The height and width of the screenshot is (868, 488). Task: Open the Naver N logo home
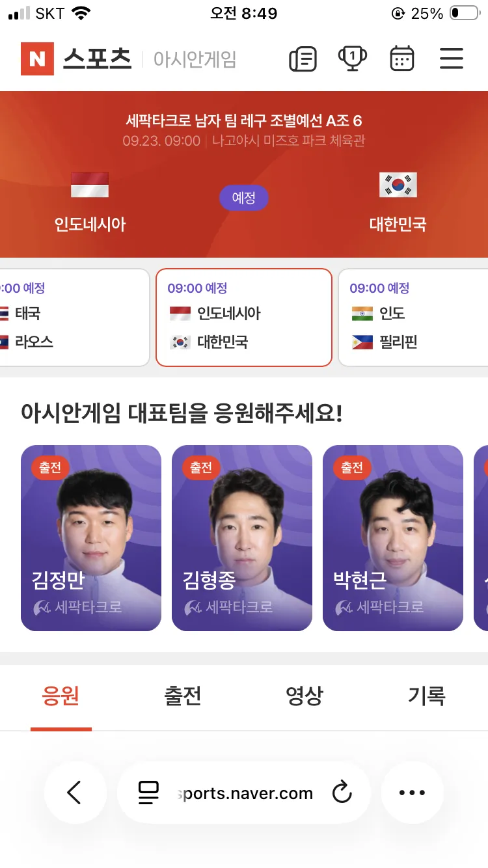click(37, 59)
